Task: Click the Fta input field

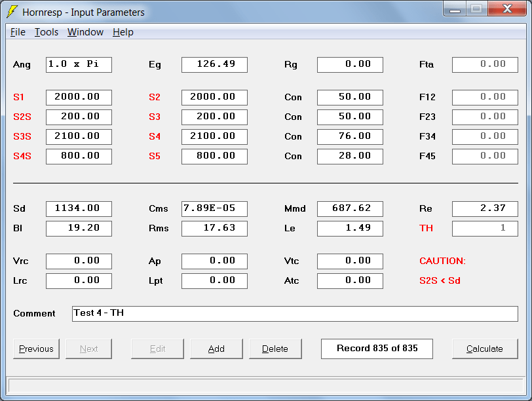Action: click(485, 65)
